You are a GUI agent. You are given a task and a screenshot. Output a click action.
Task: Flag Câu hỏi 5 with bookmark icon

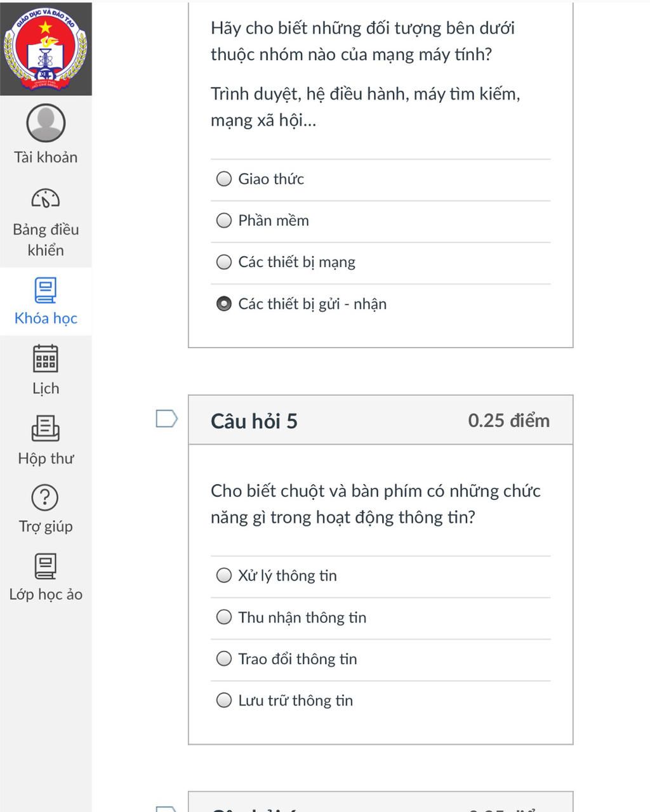[167, 419]
